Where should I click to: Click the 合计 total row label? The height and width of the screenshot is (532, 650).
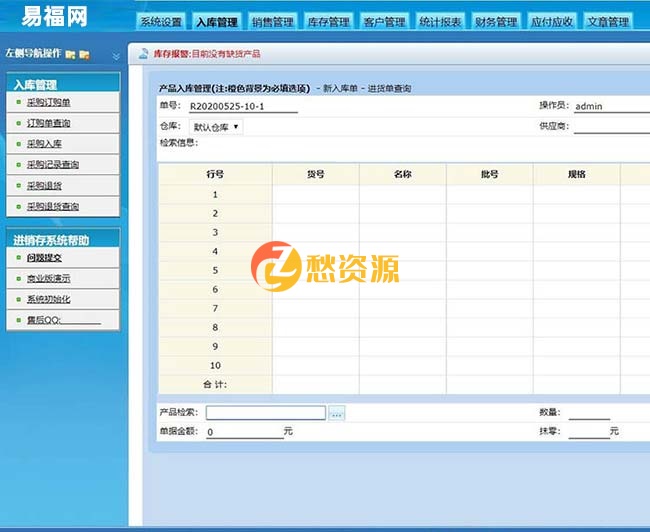[215, 384]
